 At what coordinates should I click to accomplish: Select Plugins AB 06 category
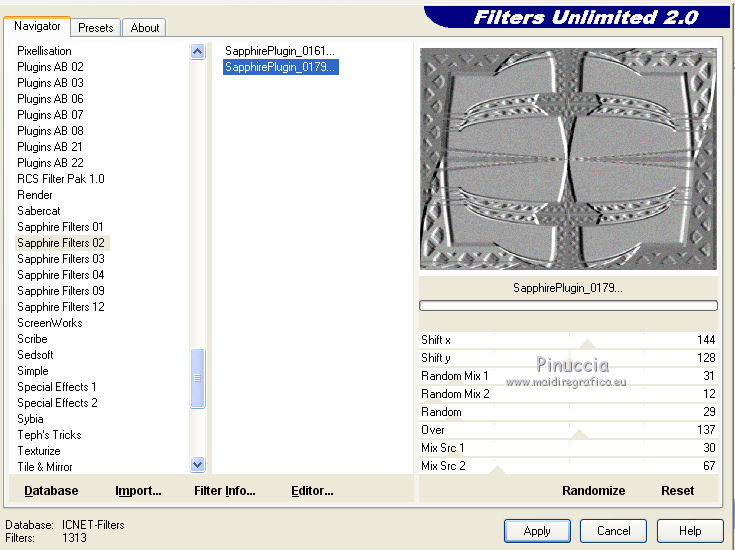coord(50,98)
